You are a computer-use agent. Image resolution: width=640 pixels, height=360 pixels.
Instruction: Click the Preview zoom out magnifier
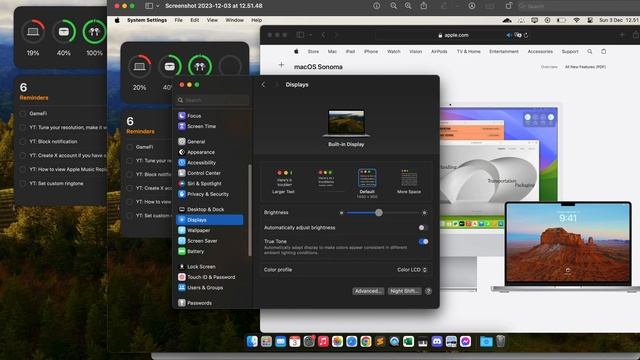click(x=393, y=6)
